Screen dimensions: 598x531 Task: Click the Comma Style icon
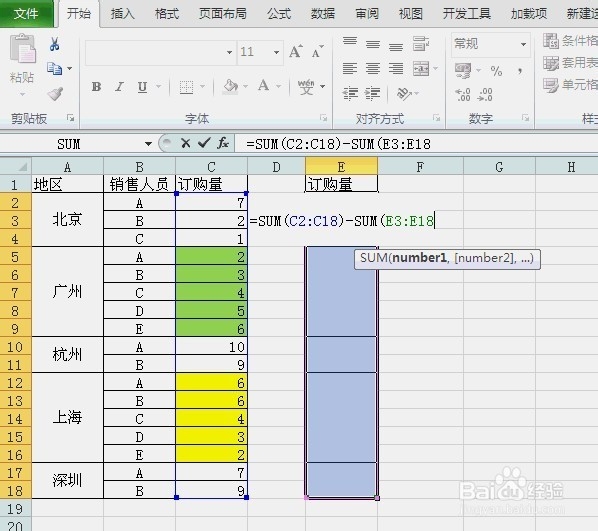(x=520, y=71)
